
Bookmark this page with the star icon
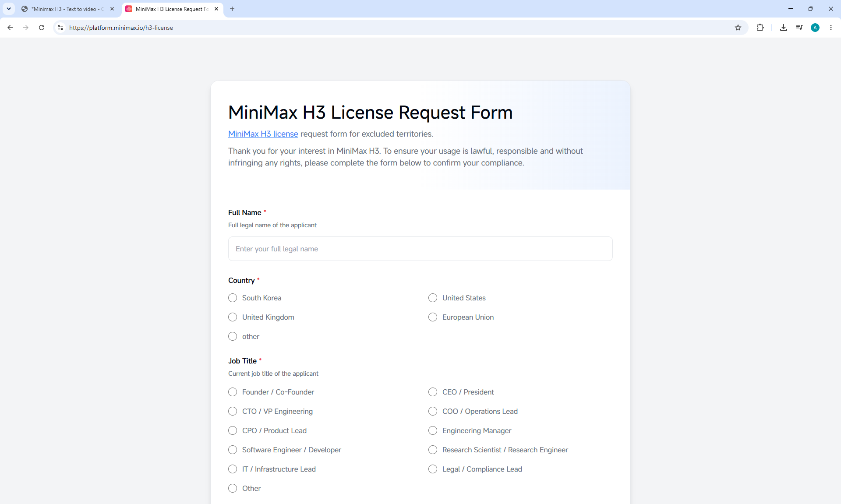738,28
